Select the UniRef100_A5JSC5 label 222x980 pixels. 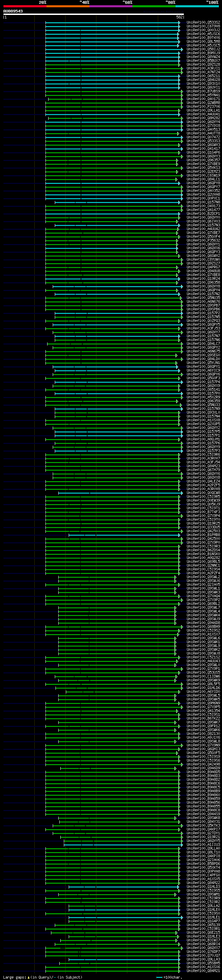click(x=203, y=45)
